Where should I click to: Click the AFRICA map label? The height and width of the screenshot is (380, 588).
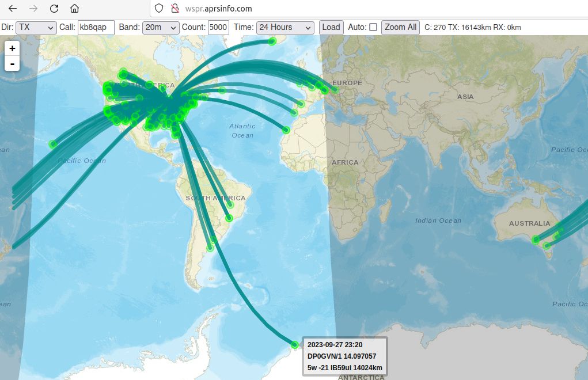(x=344, y=162)
